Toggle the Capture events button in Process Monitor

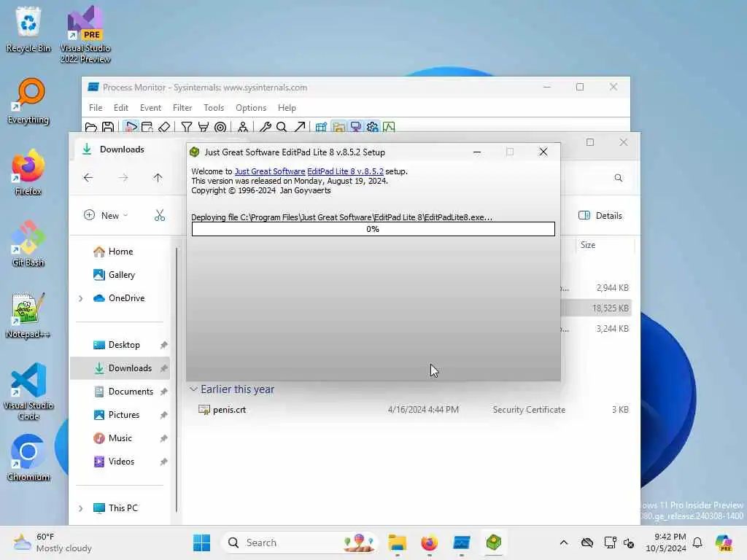pyautogui.click(x=131, y=127)
